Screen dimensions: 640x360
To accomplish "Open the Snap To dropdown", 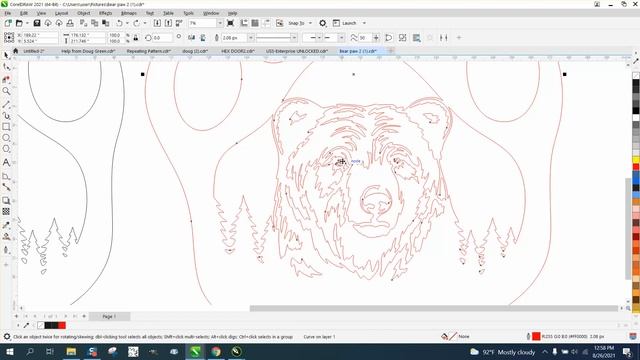I will pyautogui.click(x=310, y=23).
